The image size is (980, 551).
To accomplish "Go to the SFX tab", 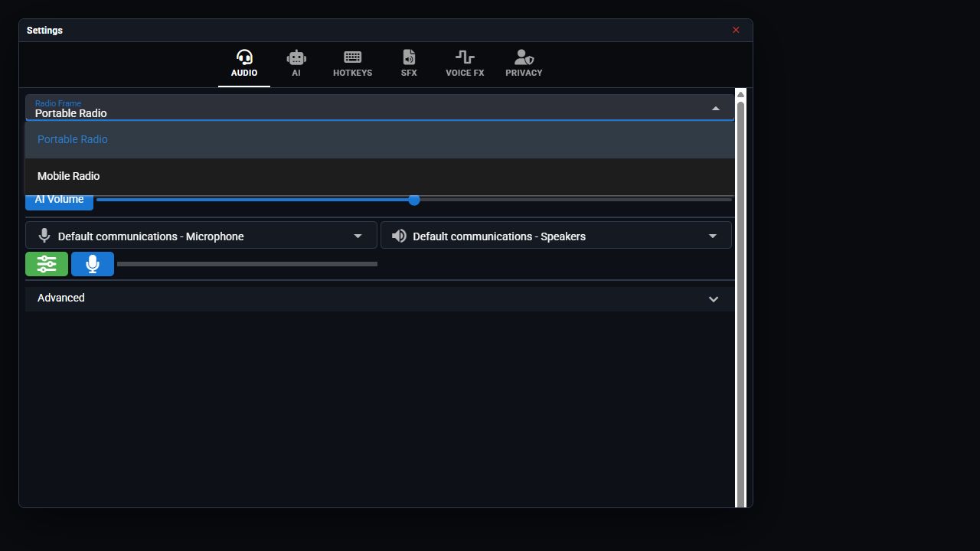I will point(409,64).
